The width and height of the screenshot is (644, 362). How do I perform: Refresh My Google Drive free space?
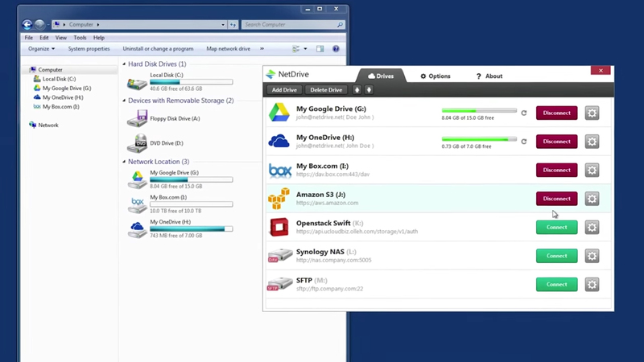[524, 113]
